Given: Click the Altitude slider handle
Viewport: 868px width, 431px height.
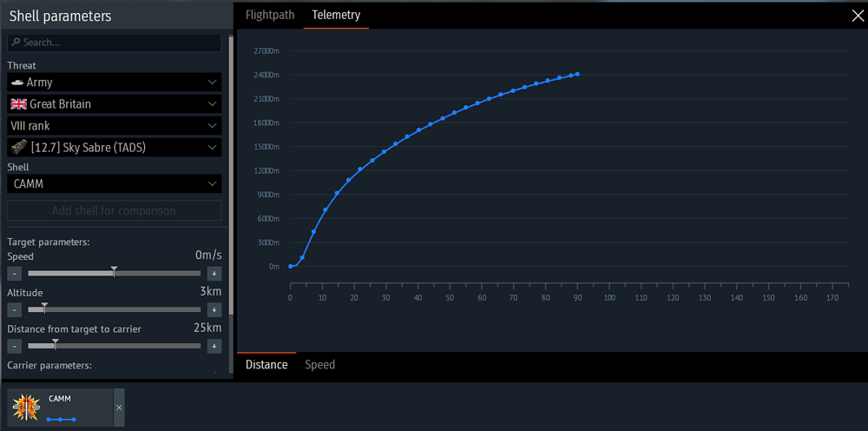Looking at the screenshot, I should [45, 307].
